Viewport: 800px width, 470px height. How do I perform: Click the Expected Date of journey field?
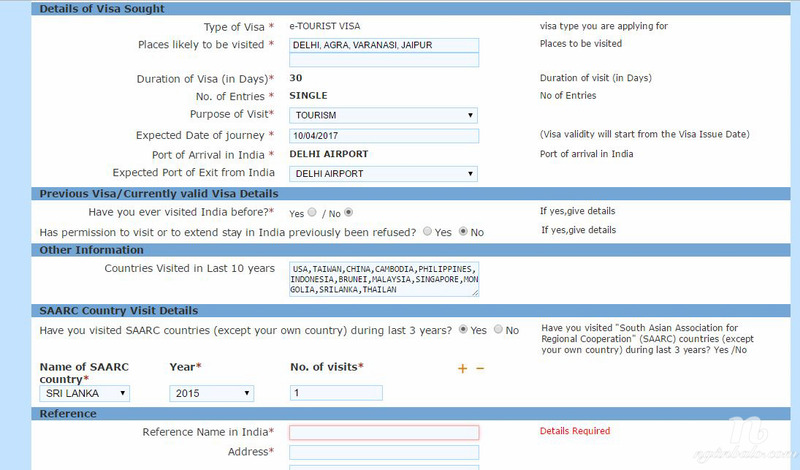coord(384,136)
